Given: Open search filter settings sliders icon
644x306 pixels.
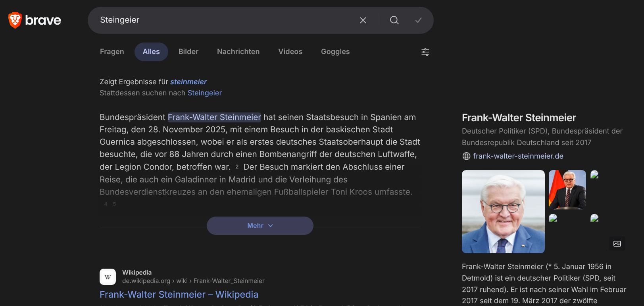Looking at the screenshot, I should coord(425,52).
